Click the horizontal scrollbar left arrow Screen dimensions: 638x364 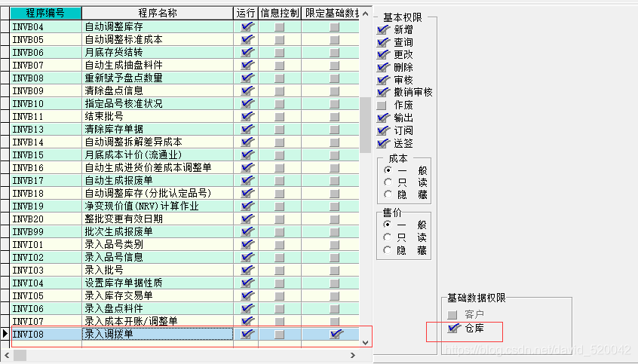click(7, 356)
